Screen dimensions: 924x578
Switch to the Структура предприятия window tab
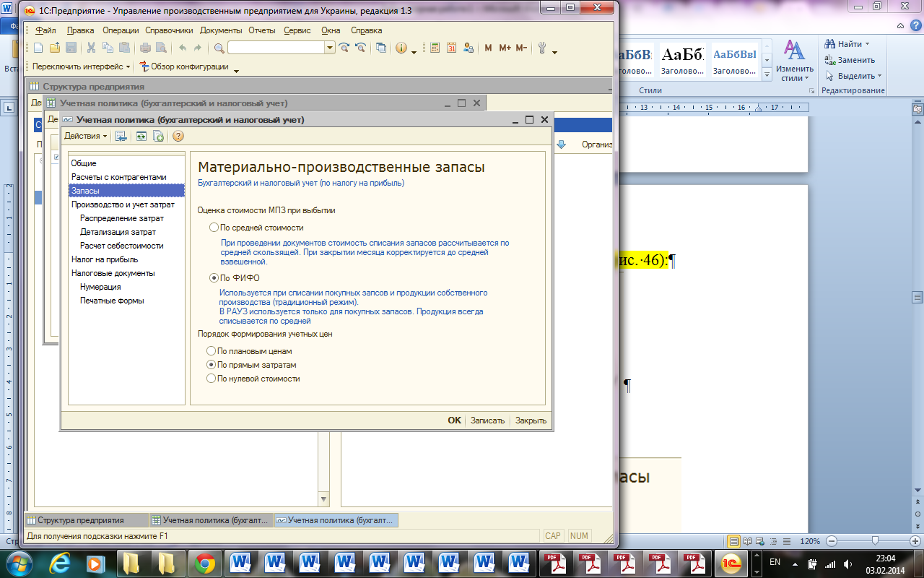[x=87, y=520]
